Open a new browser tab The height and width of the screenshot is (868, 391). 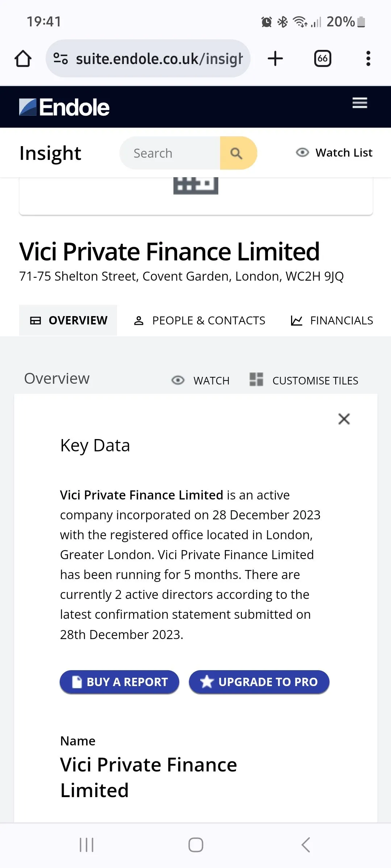coord(275,59)
